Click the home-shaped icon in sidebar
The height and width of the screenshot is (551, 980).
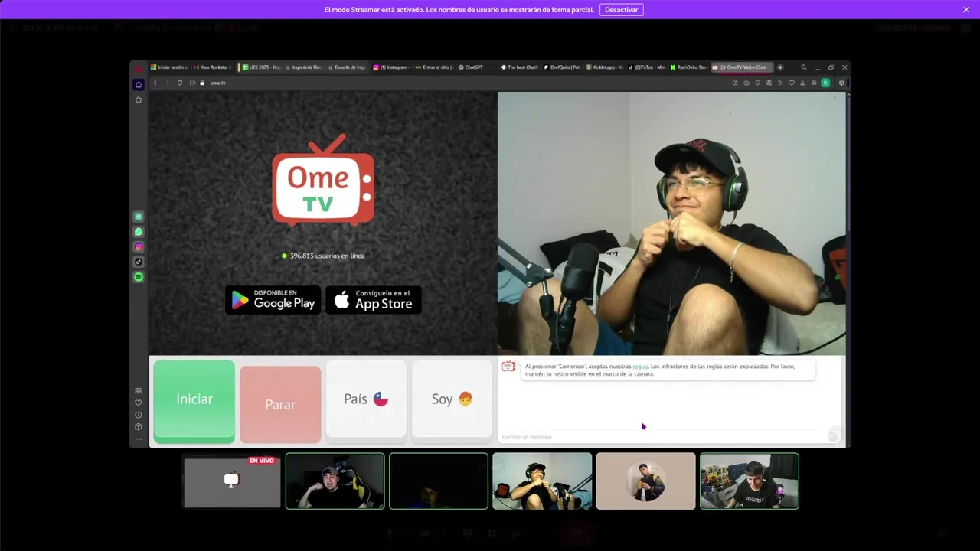(139, 99)
